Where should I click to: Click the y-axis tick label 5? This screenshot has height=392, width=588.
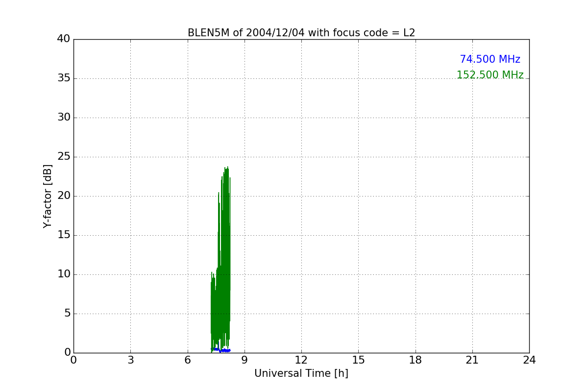67,313
